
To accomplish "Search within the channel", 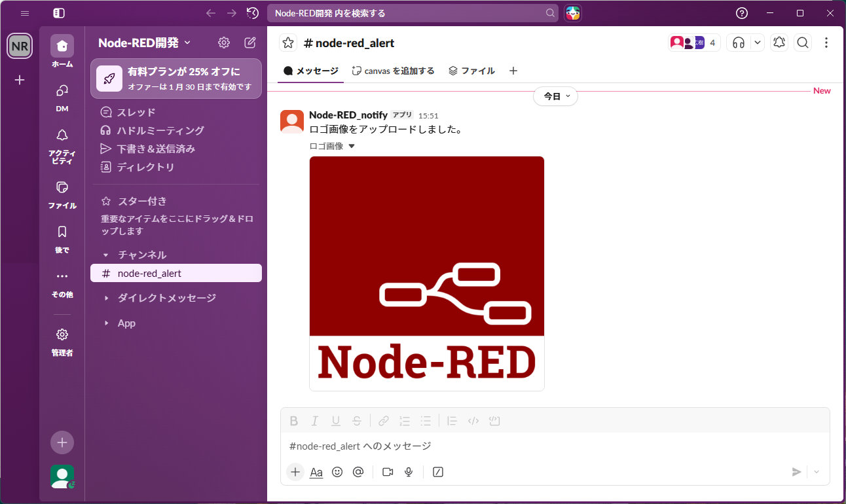I will 803,43.
